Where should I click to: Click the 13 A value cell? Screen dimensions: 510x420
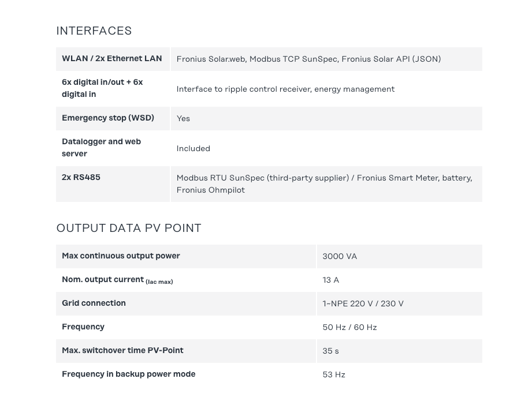coord(331,280)
